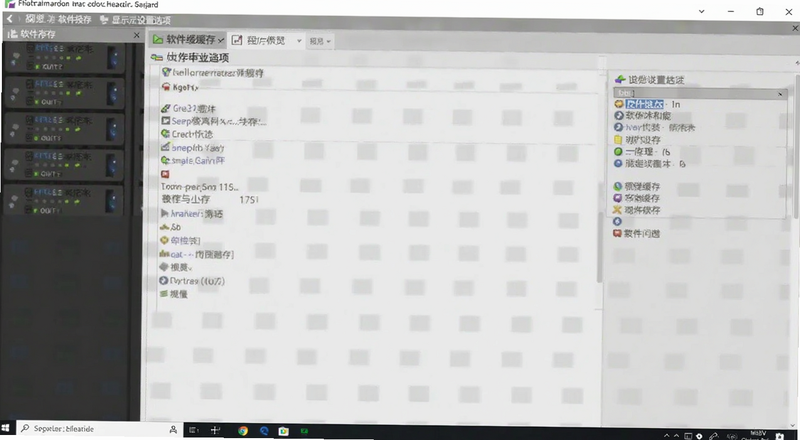This screenshot has height=440, width=800.
Task: Click the green lines icon at the list bottom
Action: point(164,294)
